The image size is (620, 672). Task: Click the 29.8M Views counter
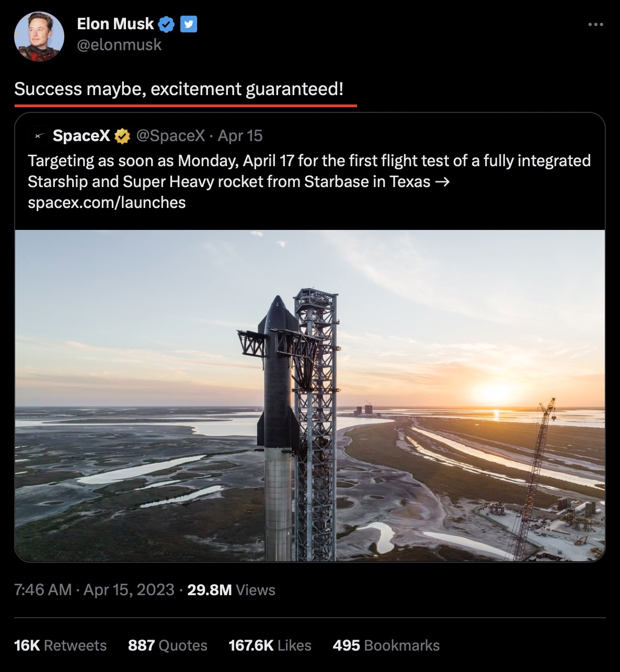[x=231, y=589]
